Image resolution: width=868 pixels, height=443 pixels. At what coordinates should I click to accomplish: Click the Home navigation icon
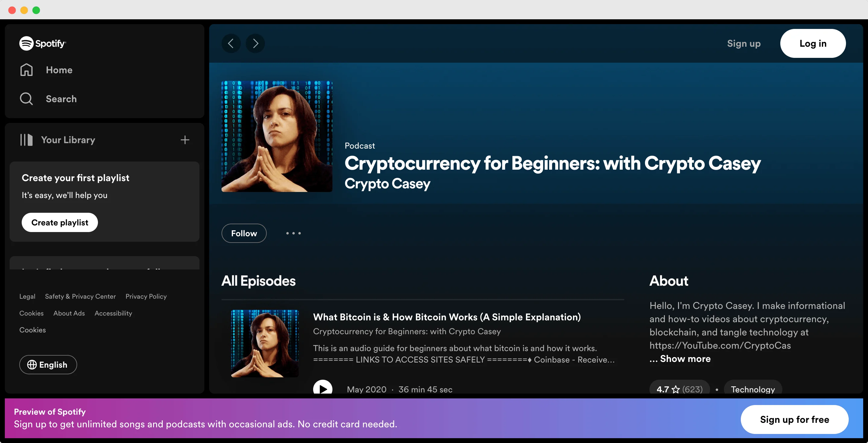(26, 70)
